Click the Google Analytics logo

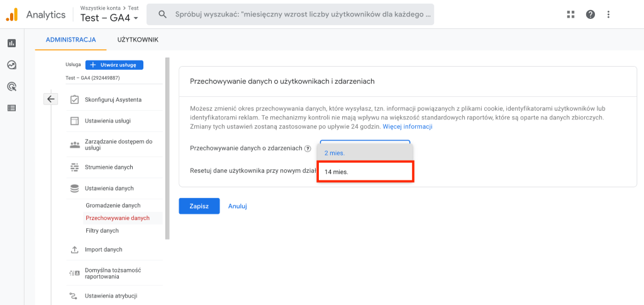tap(12, 14)
